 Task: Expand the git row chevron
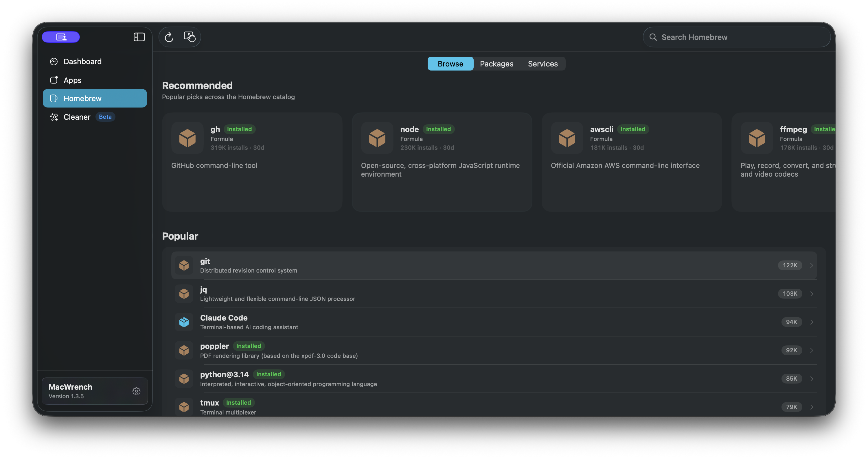812,266
